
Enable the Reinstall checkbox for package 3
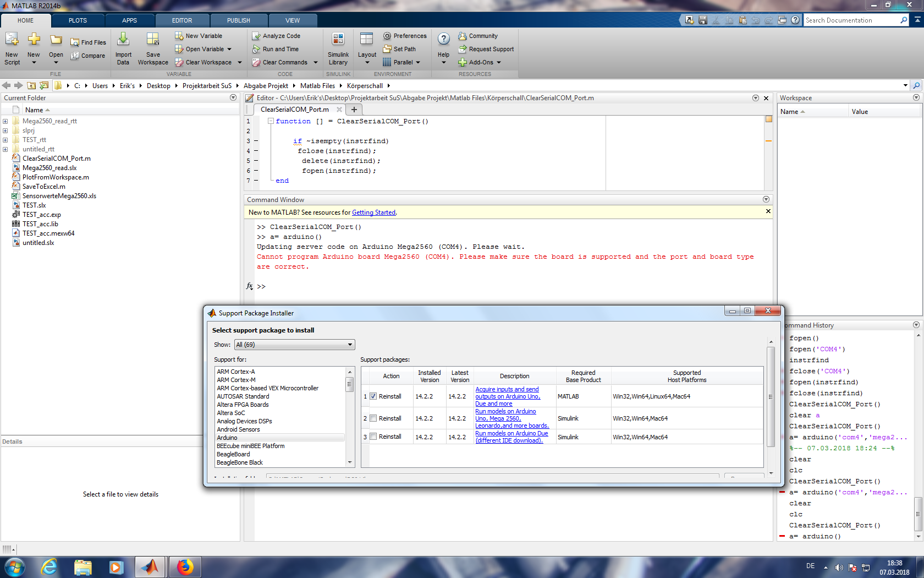[373, 437]
